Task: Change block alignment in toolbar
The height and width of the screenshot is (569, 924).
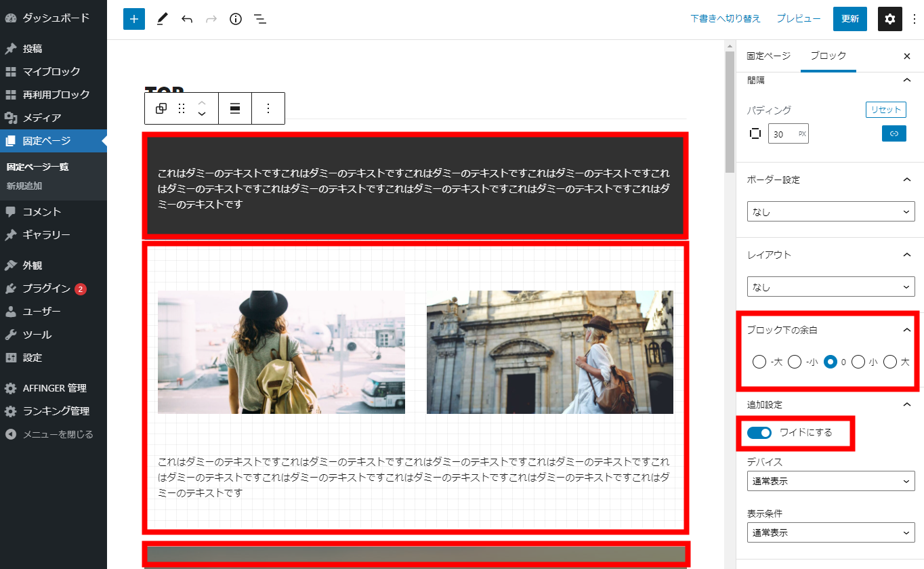Action: click(235, 108)
